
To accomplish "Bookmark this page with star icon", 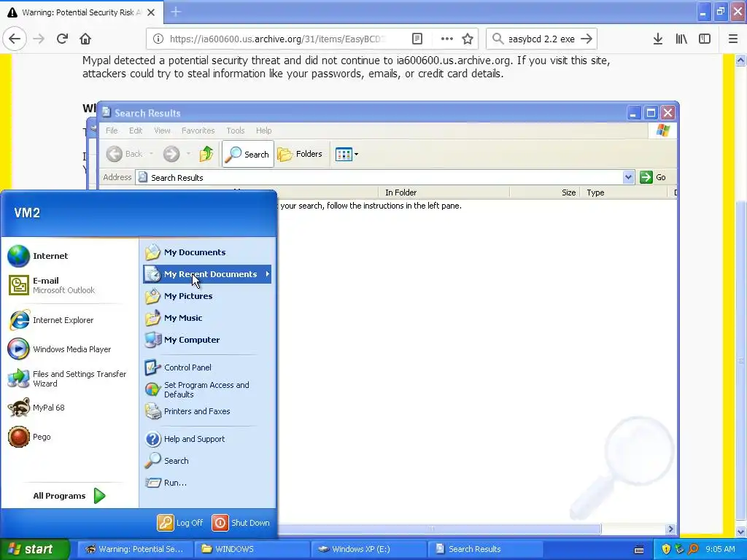I will (468, 39).
